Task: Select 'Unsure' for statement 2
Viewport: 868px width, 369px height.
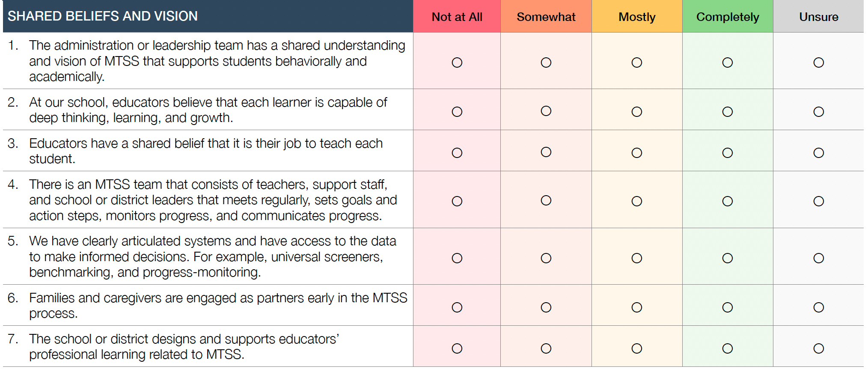Action: coord(818,112)
